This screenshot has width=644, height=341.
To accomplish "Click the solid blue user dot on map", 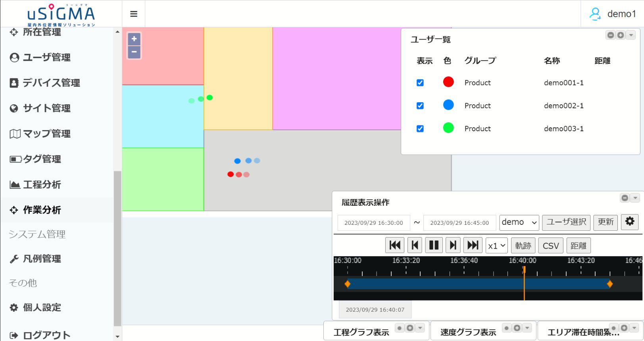I will pyautogui.click(x=237, y=161).
